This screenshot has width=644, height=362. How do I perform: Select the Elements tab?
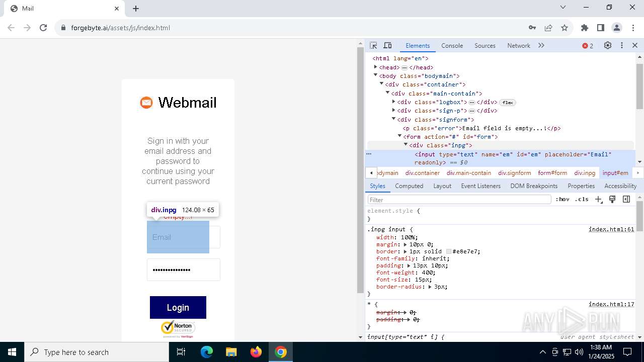(x=418, y=45)
